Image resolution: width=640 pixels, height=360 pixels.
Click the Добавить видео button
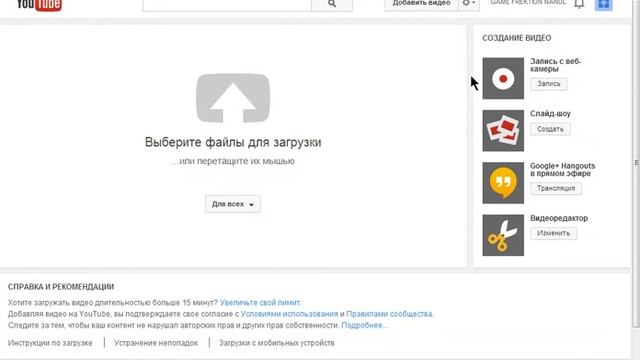(421, 4)
